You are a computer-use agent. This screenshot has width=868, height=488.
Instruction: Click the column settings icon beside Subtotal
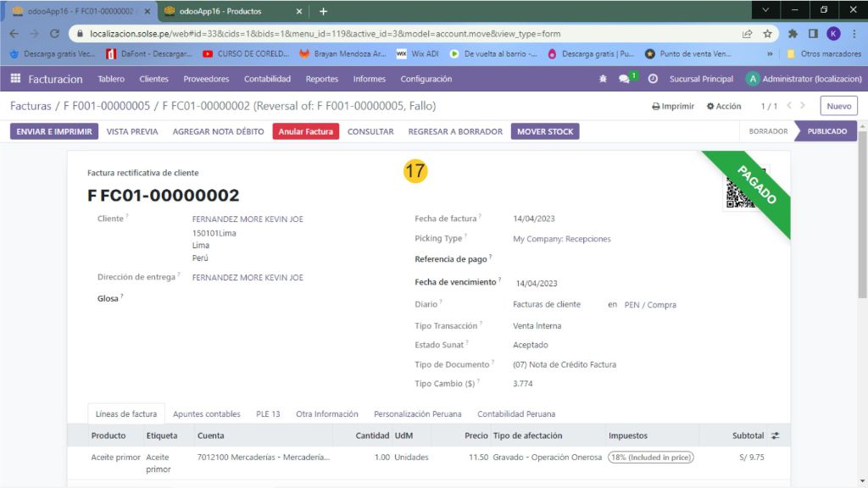tap(775, 435)
